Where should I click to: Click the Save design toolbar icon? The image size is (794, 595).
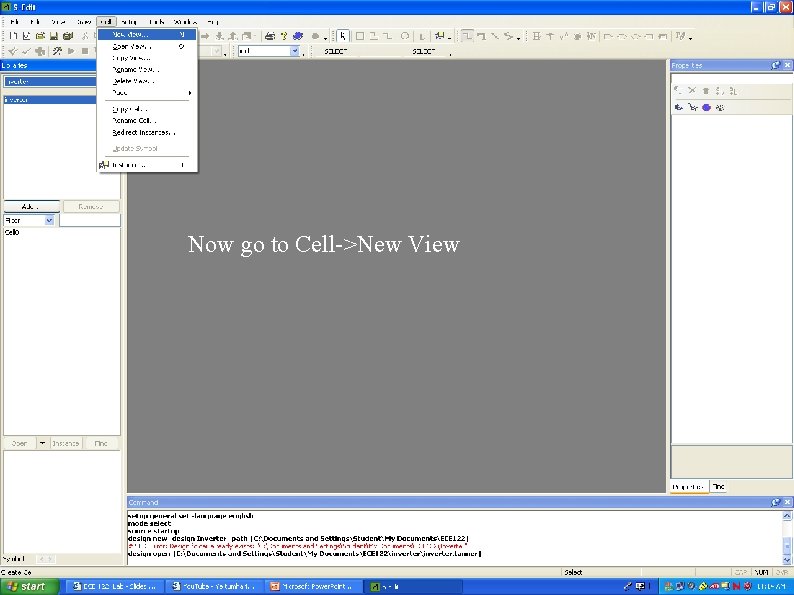(x=54, y=36)
